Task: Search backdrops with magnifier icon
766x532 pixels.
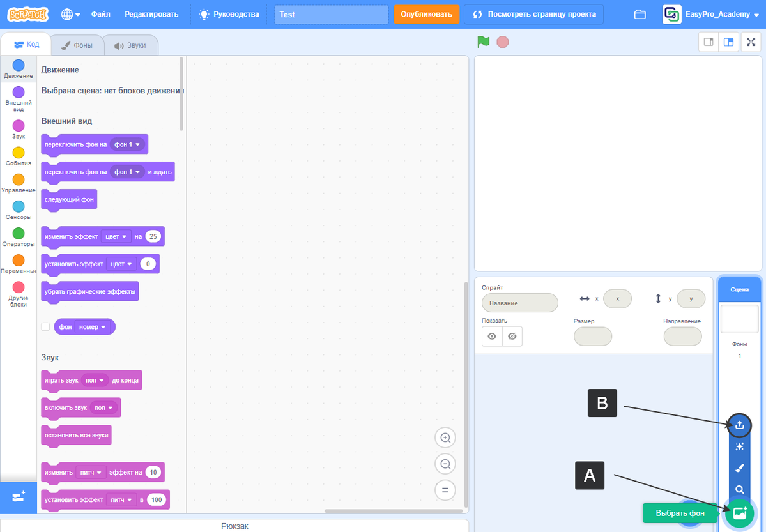Action: [x=740, y=489]
